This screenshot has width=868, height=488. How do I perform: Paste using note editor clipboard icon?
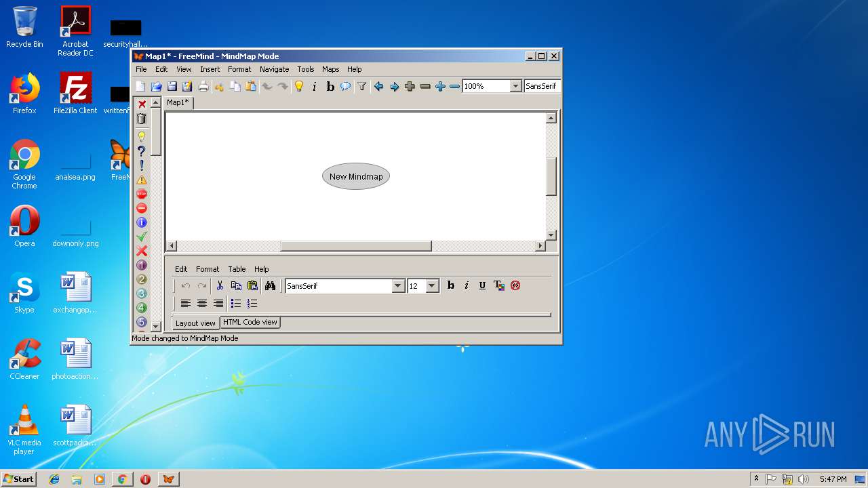[x=252, y=285]
